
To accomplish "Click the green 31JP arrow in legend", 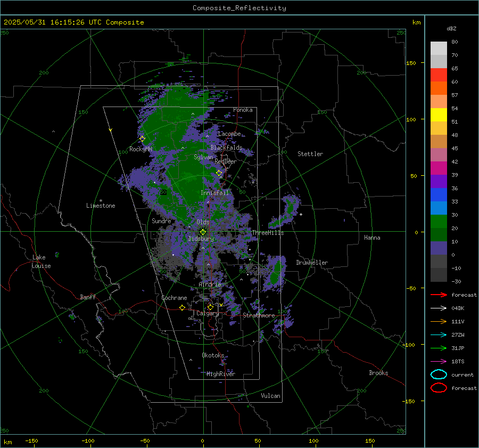I will pyautogui.click(x=439, y=348).
